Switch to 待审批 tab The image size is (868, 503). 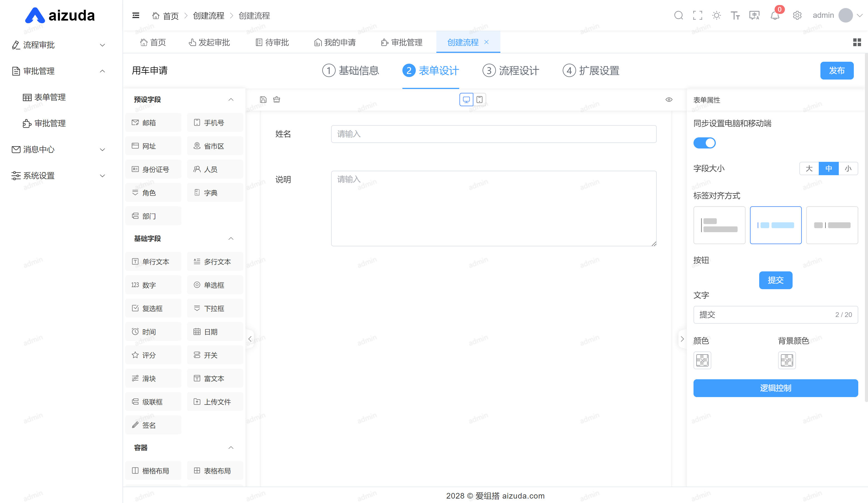tap(272, 42)
